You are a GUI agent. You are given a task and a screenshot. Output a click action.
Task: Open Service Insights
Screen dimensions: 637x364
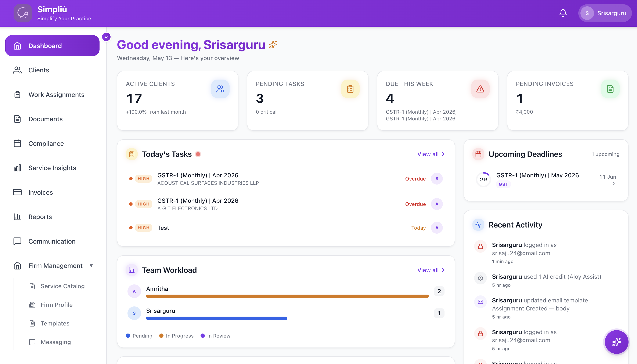click(52, 168)
